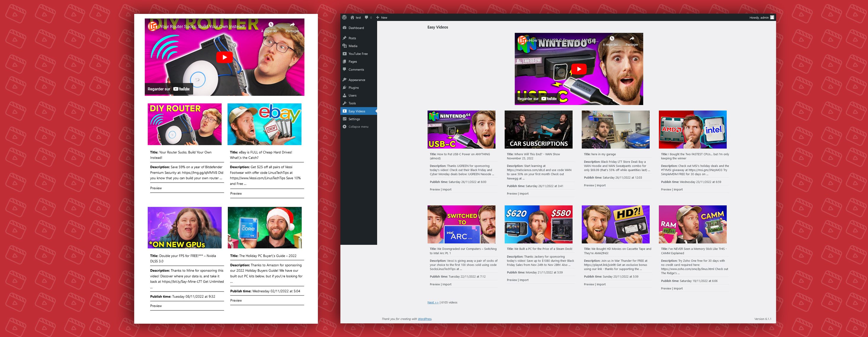Click the 'Version 6.1.1' footer text

(x=763, y=319)
